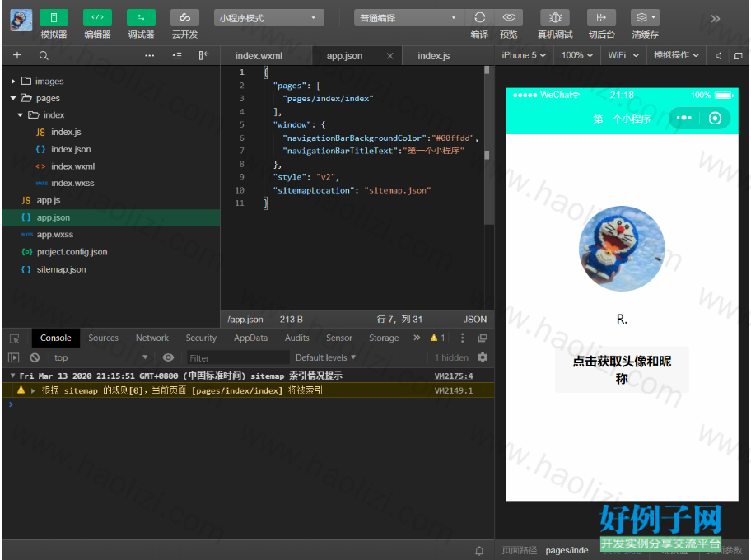Click the mini program capsule menu dots
The image size is (751, 560).
tap(684, 119)
